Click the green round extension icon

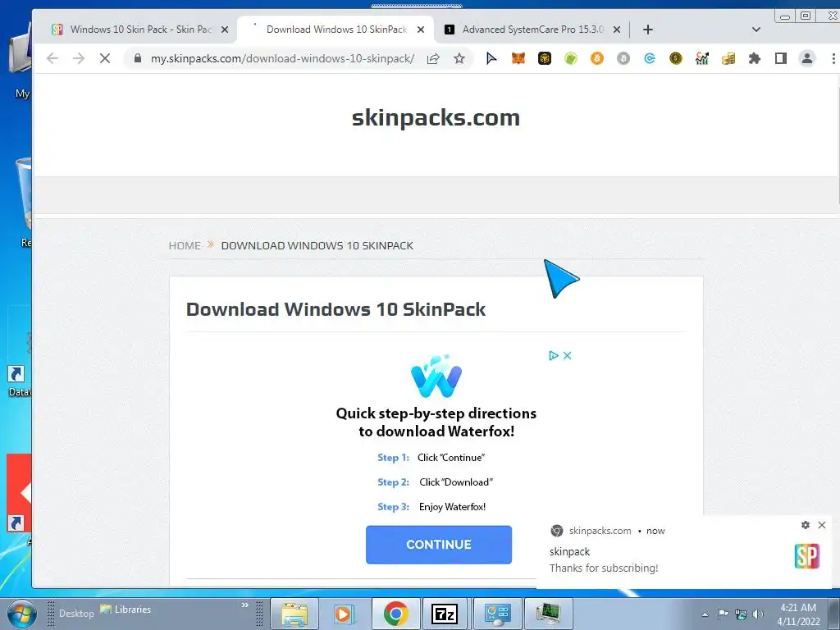tap(571, 58)
